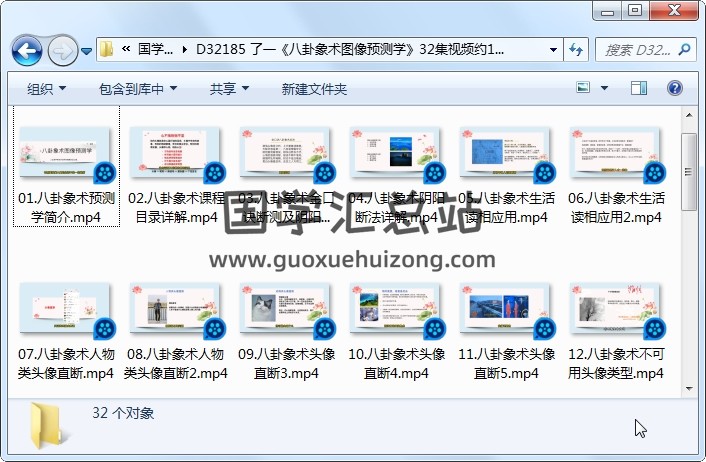This screenshot has width=706, height=462.
Task: Expand the address bar history dropdown
Action: pyautogui.click(x=554, y=49)
